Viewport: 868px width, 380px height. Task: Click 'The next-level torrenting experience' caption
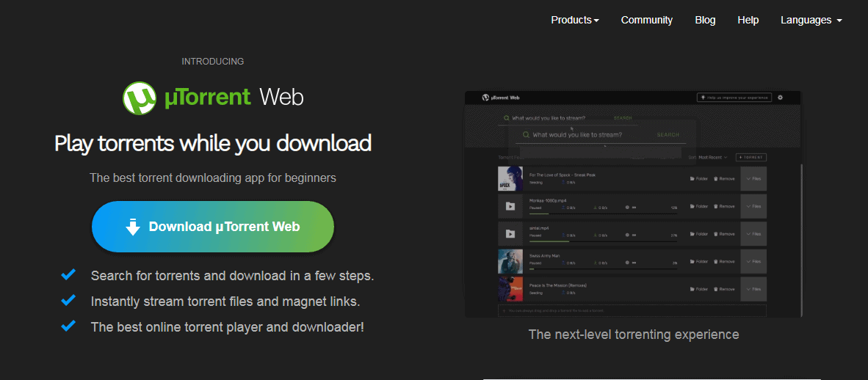(x=634, y=334)
